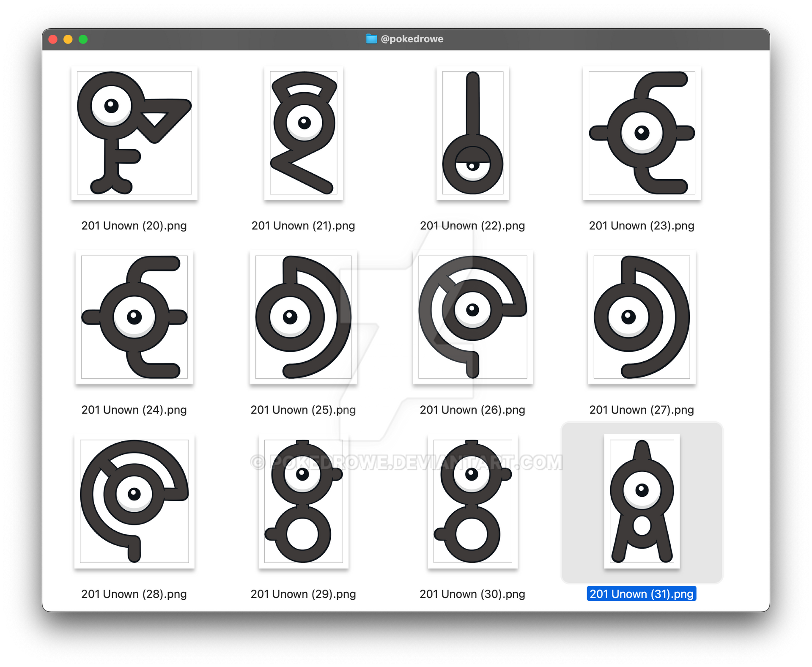Select the 201 Unown (20).png thumbnail

click(x=134, y=133)
